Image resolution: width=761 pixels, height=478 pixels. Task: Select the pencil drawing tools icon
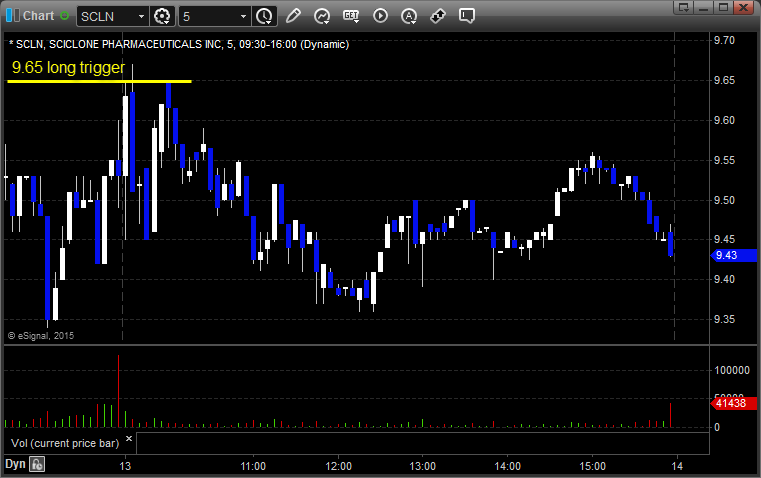[x=293, y=16]
